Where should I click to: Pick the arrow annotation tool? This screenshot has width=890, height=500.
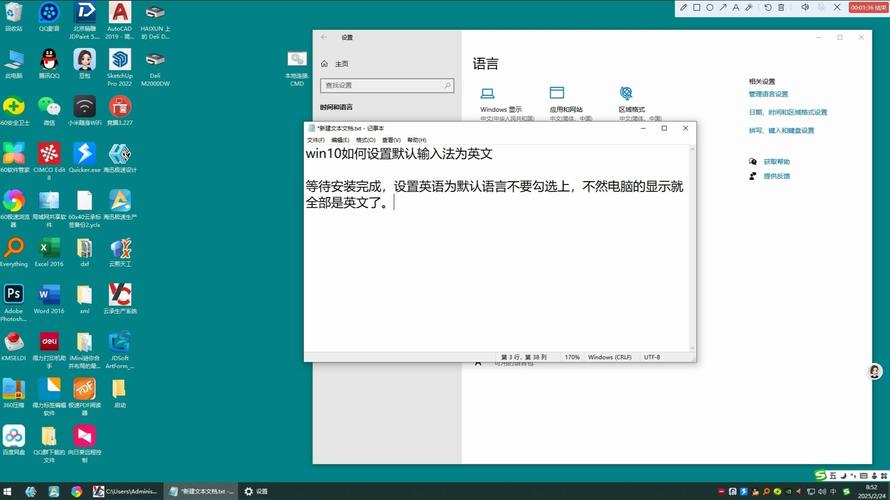[x=724, y=7]
